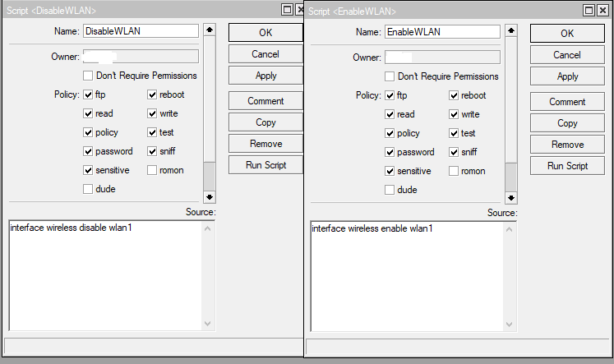Uncheck test policy in DisableWLAN window
Screen dimensions: 614x364
click(x=152, y=132)
